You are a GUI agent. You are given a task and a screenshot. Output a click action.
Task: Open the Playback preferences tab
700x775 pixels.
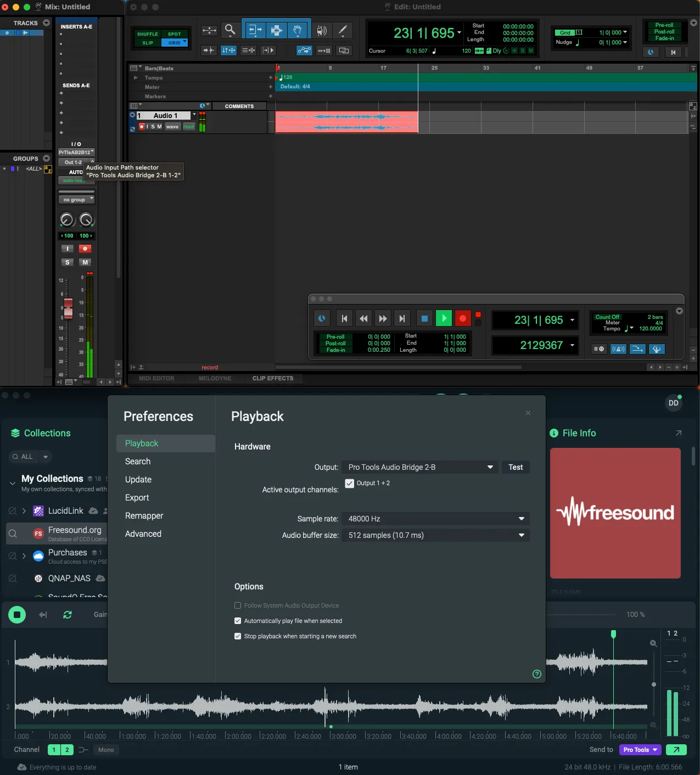point(166,443)
